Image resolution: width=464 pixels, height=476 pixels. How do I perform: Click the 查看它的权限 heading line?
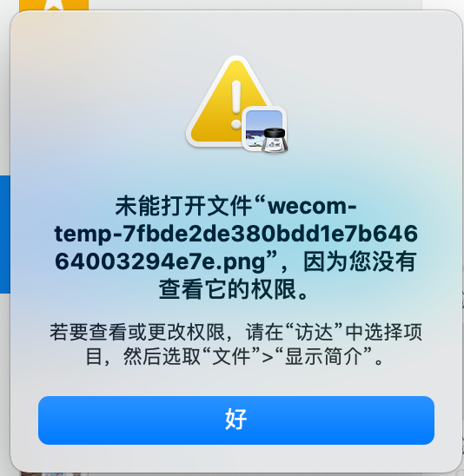pyautogui.click(x=233, y=289)
